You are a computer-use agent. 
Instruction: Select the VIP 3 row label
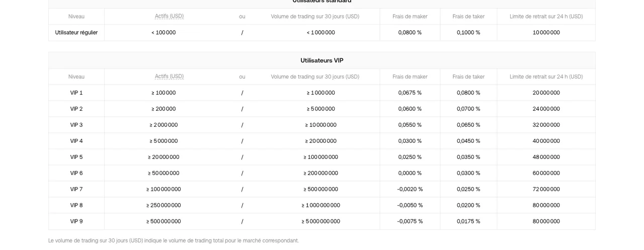click(x=76, y=125)
